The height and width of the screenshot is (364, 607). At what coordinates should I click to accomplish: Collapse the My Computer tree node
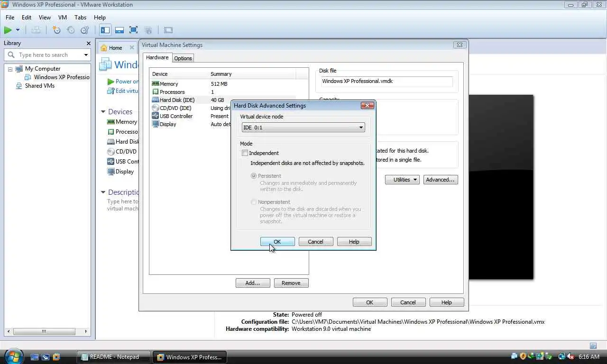(10, 69)
